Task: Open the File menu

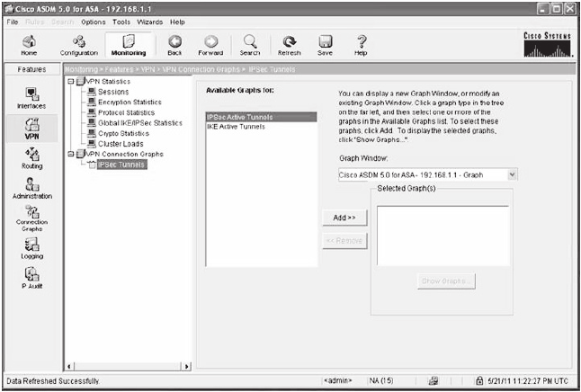Action: coord(13,22)
